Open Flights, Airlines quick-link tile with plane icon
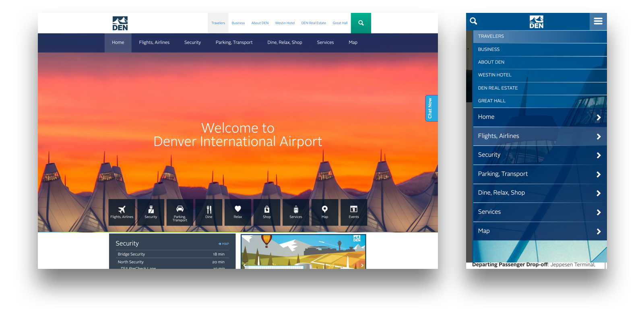Viewport: 644px width, 322px height. pos(122,212)
